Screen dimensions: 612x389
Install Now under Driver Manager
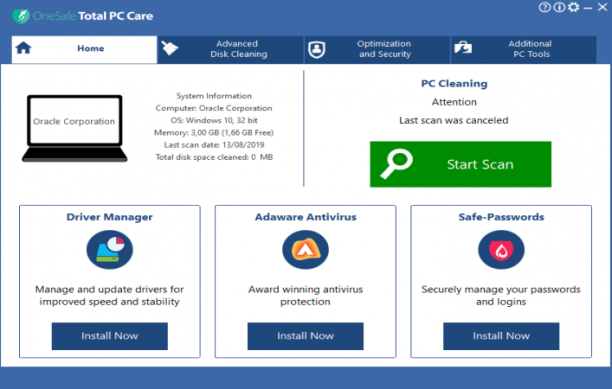click(x=110, y=336)
